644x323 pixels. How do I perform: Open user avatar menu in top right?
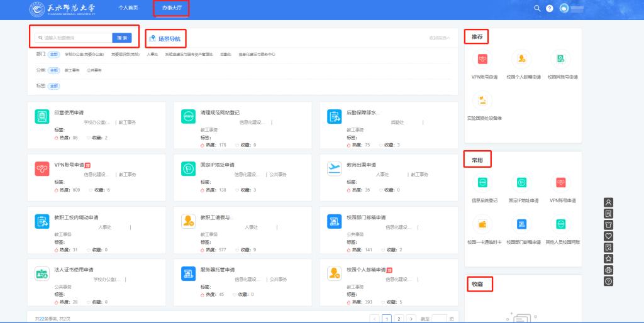point(564,8)
